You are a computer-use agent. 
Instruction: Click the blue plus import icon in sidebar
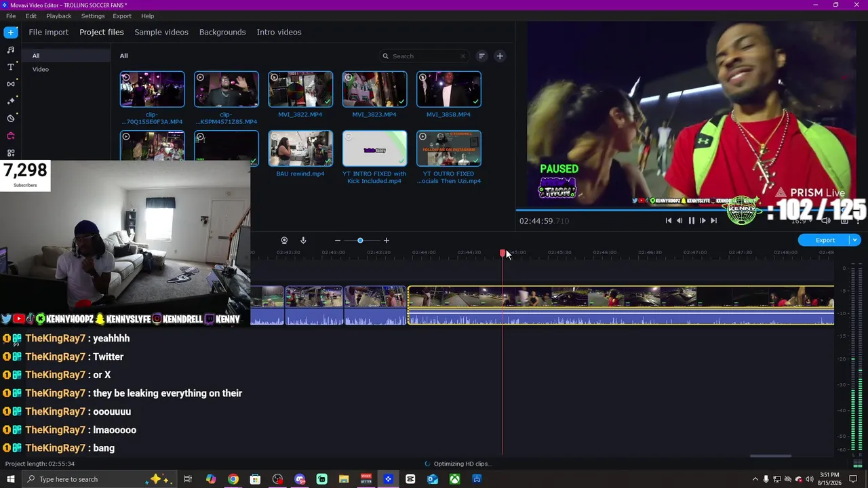11,32
